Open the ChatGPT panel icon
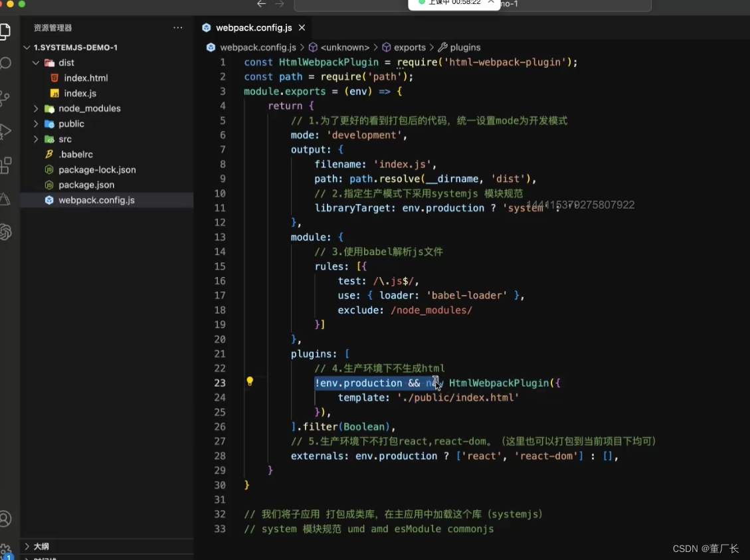750x560 pixels. click(x=5, y=233)
